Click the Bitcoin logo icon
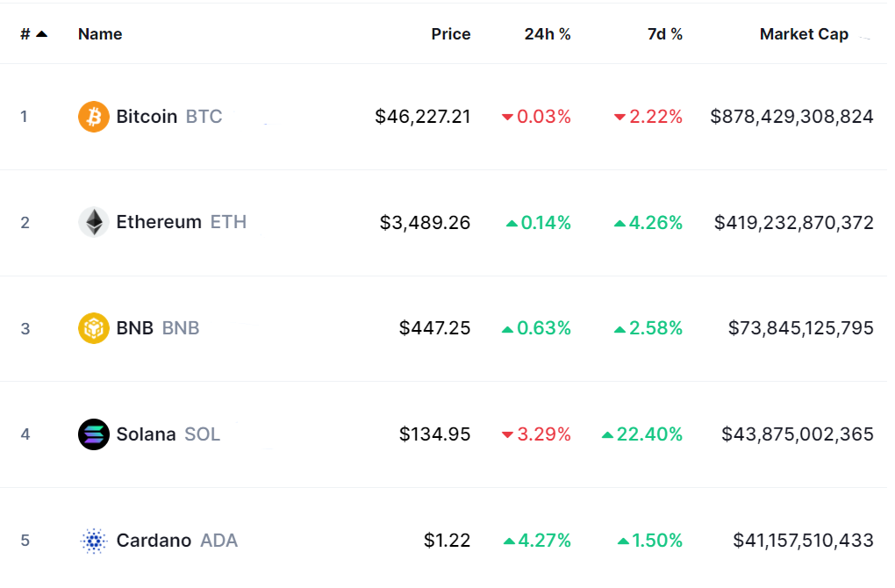Screen dimensions: 895x588 tap(94, 117)
